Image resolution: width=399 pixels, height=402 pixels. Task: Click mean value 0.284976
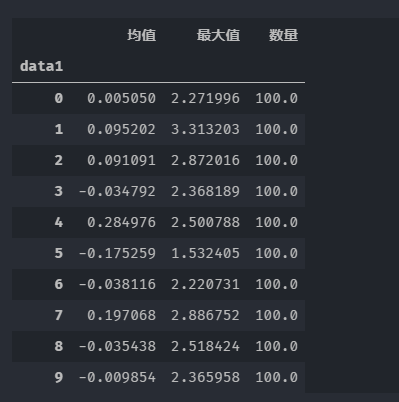(x=121, y=222)
